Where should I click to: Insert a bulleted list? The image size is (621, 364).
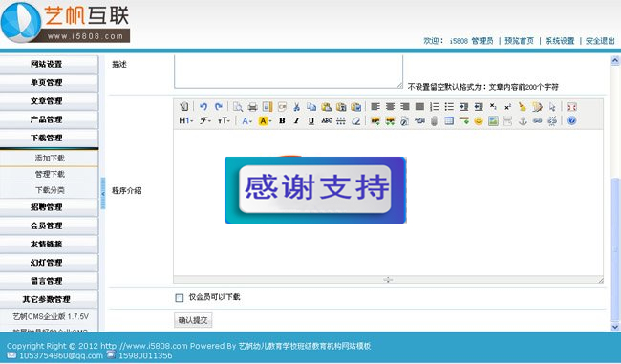click(x=449, y=107)
